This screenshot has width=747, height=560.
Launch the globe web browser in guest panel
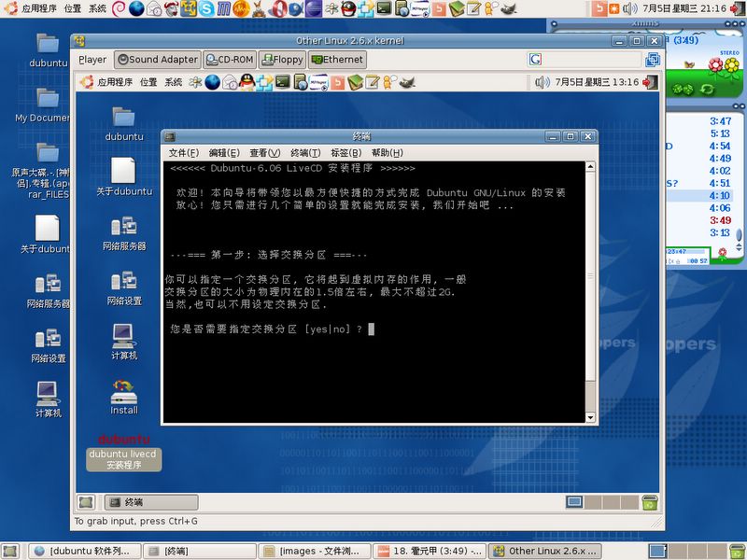(213, 82)
